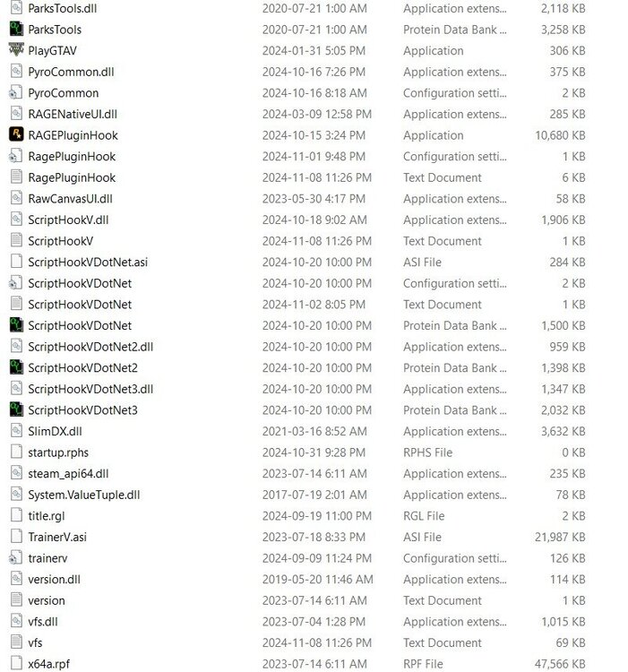Select the file name vfs.dll
The height and width of the screenshot is (672, 628).
[43, 622]
